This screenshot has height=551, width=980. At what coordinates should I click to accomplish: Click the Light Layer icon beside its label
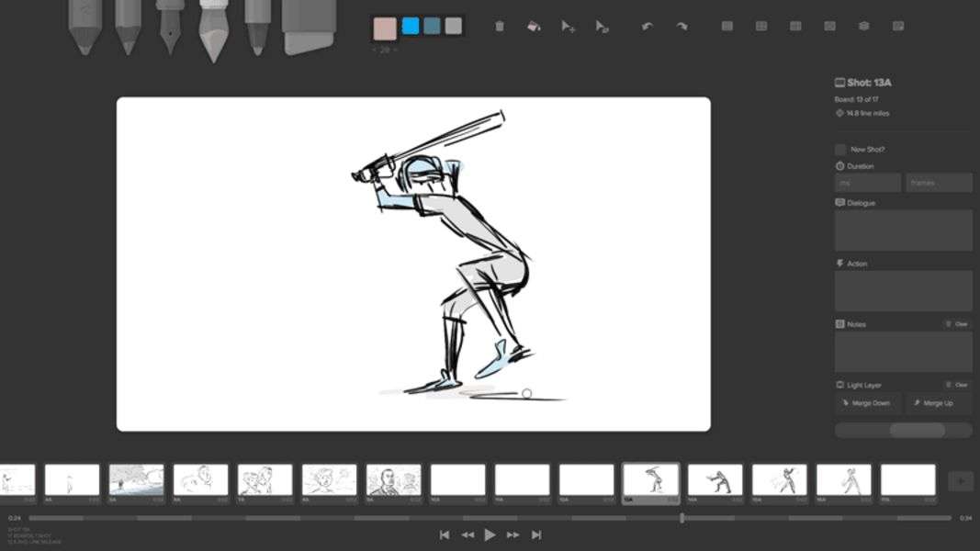click(840, 385)
